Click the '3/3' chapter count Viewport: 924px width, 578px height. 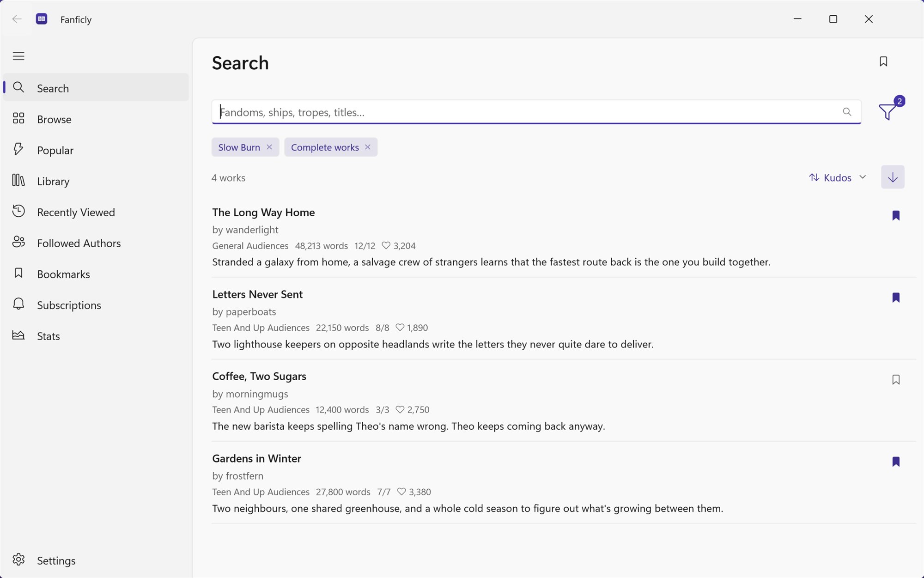tap(383, 410)
